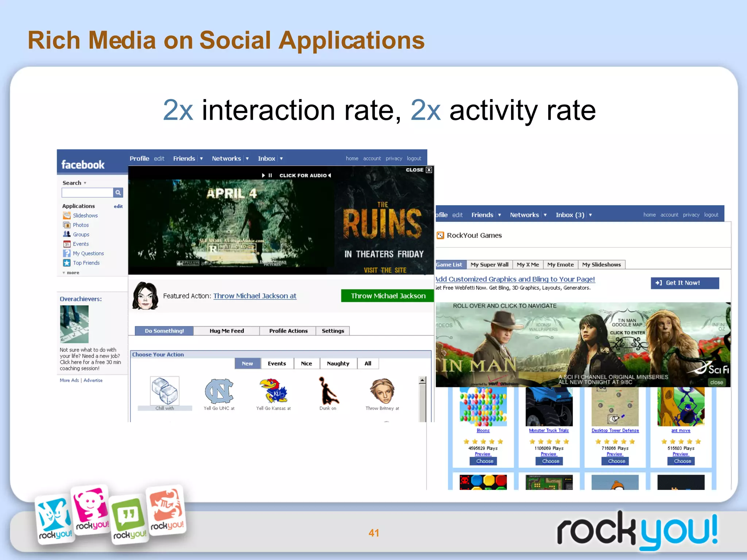Switch to the Hug Me Feed tab
Screen dimensions: 747x560
(227, 331)
